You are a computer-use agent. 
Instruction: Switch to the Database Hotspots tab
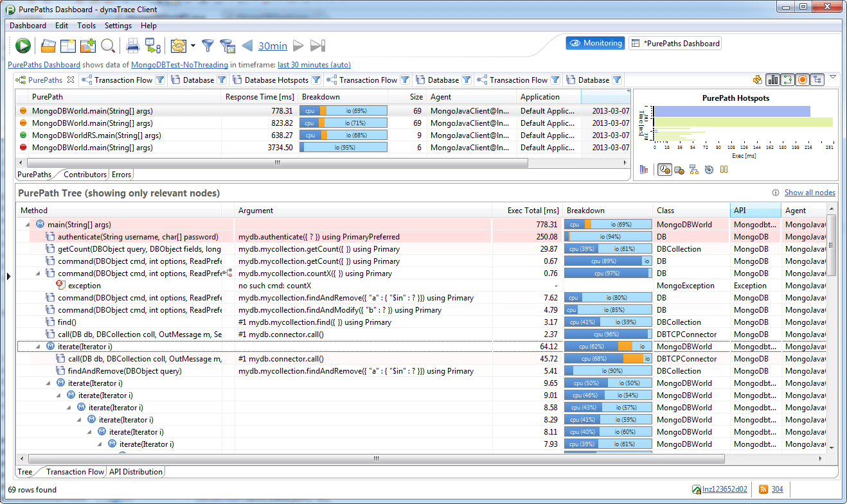click(276, 80)
